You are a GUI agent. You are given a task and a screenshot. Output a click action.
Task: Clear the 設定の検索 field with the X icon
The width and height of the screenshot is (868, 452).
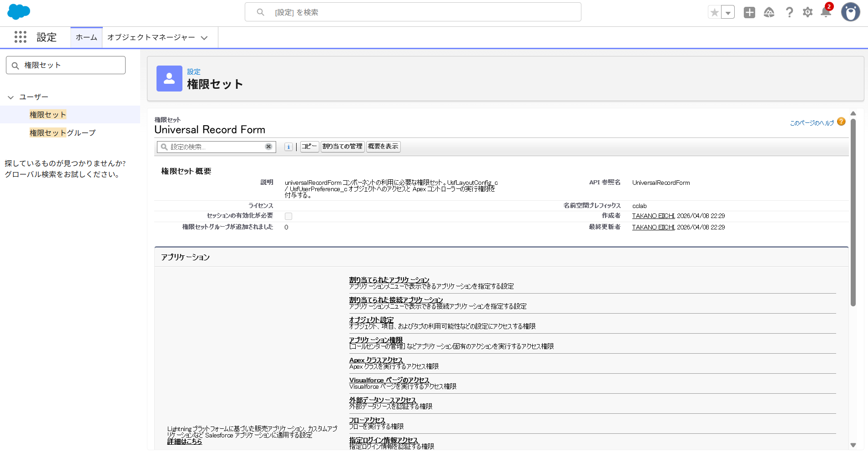pos(267,147)
